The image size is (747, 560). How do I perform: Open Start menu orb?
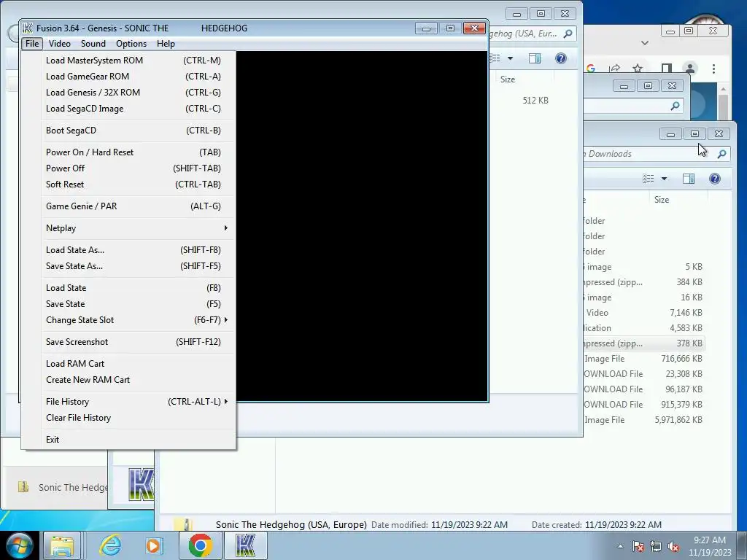(19, 545)
